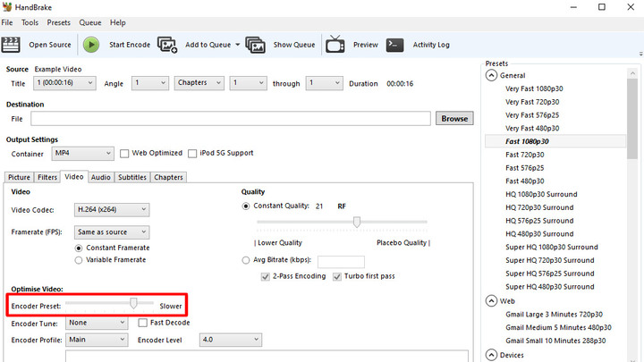Collapse the Web presets group
This screenshot has width=644, height=362.
pos(491,301)
